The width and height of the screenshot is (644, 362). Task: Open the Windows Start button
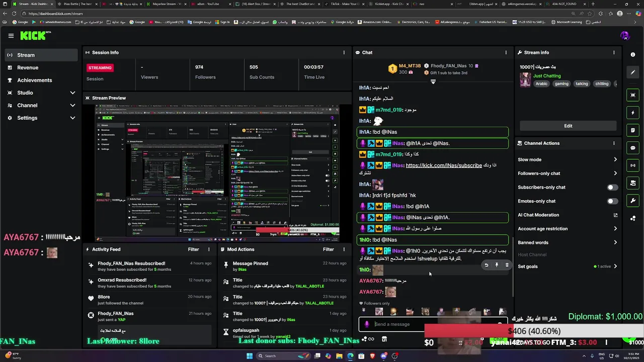click(x=249, y=356)
